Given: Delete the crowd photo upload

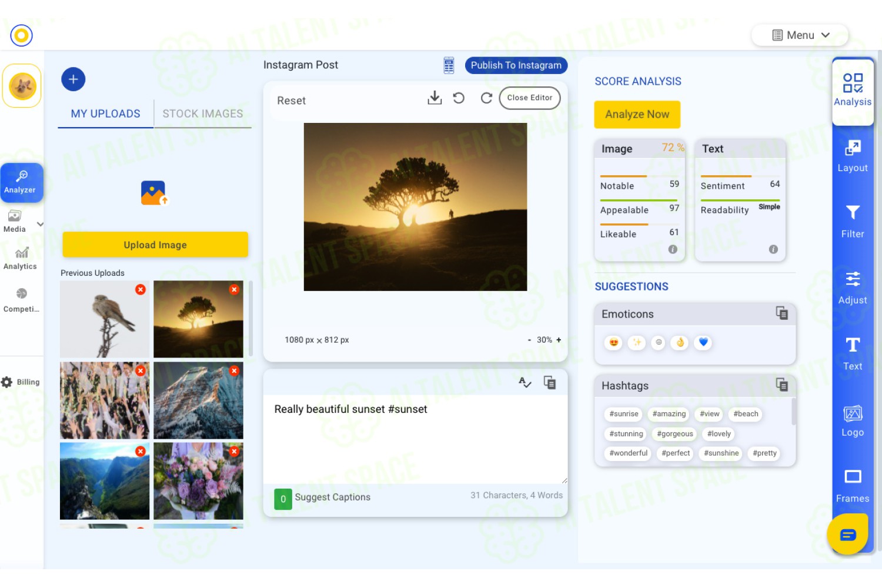Looking at the screenshot, I should coord(141,370).
